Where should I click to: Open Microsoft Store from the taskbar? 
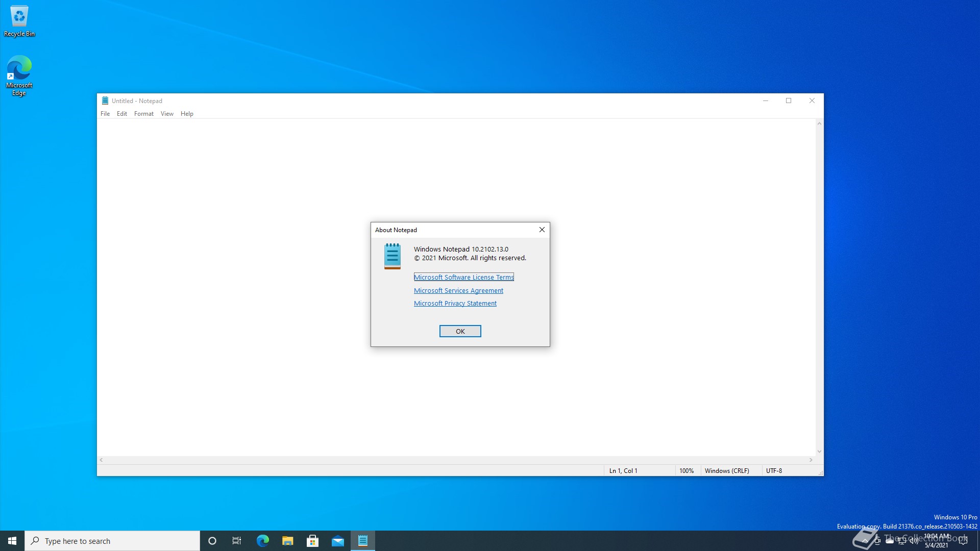pyautogui.click(x=312, y=541)
